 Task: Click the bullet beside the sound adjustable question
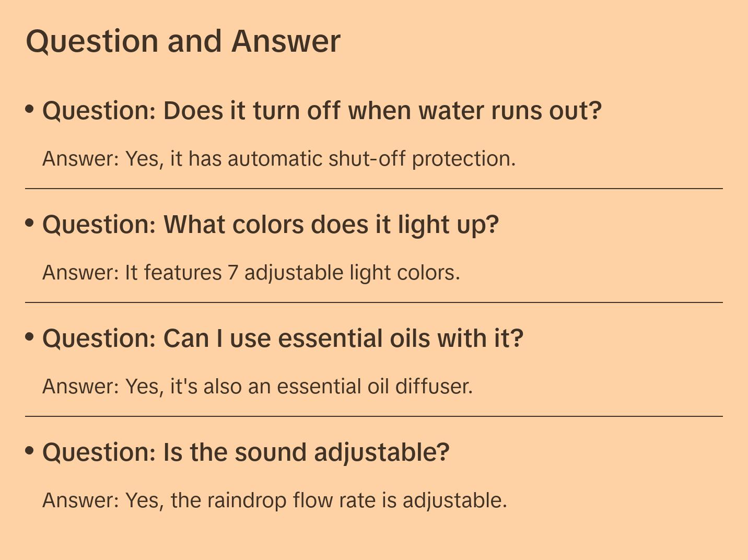[30, 451]
